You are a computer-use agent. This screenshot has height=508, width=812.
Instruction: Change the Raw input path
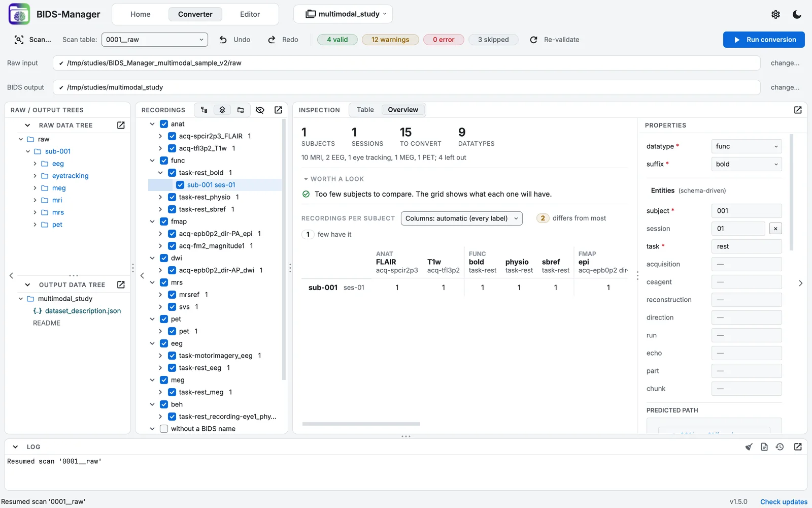(x=785, y=63)
